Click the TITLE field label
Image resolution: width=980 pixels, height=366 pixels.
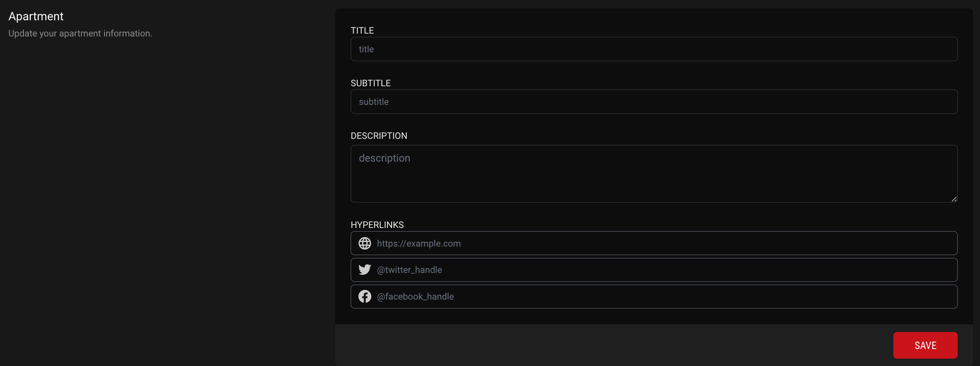pos(362,30)
